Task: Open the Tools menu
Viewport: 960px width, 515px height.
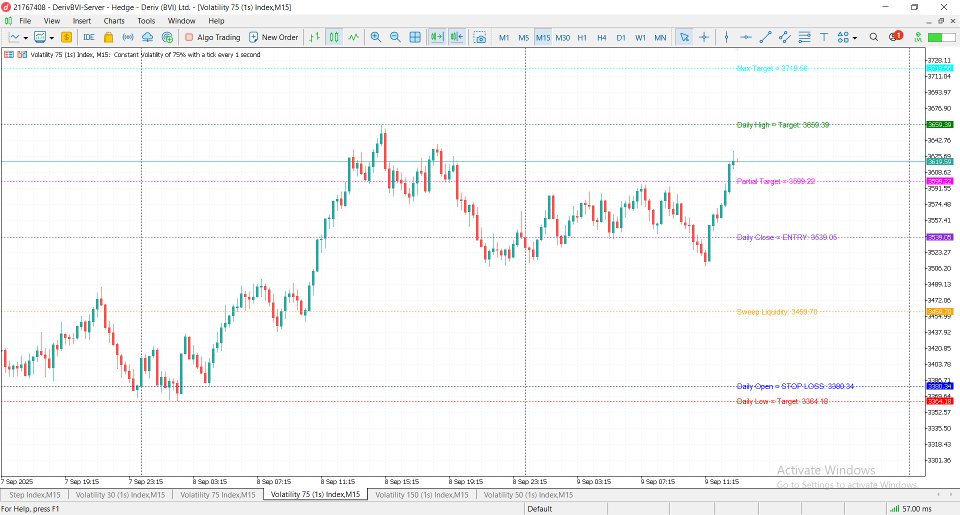Action: (x=146, y=21)
